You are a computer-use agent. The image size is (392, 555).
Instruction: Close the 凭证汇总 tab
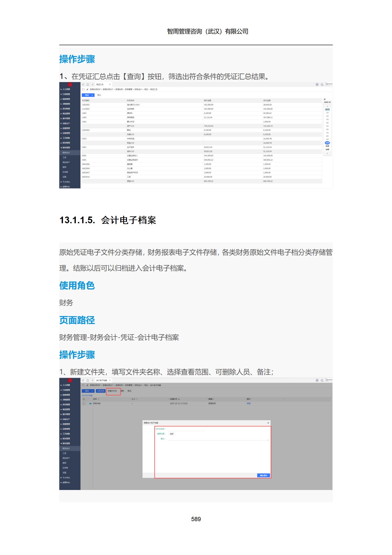[x=110, y=85]
